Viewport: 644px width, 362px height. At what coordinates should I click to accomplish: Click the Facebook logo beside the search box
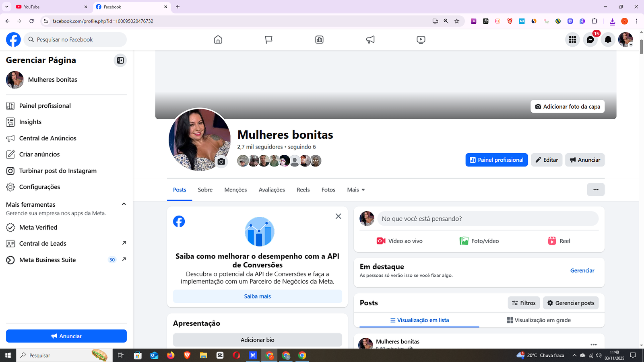pyautogui.click(x=13, y=39)
